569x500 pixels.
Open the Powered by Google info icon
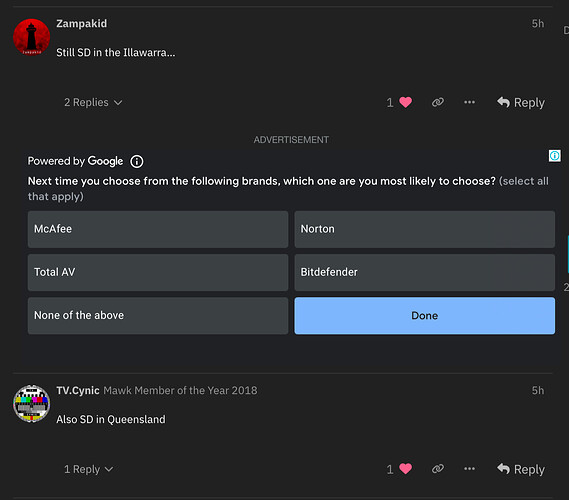tap(137, 161)
